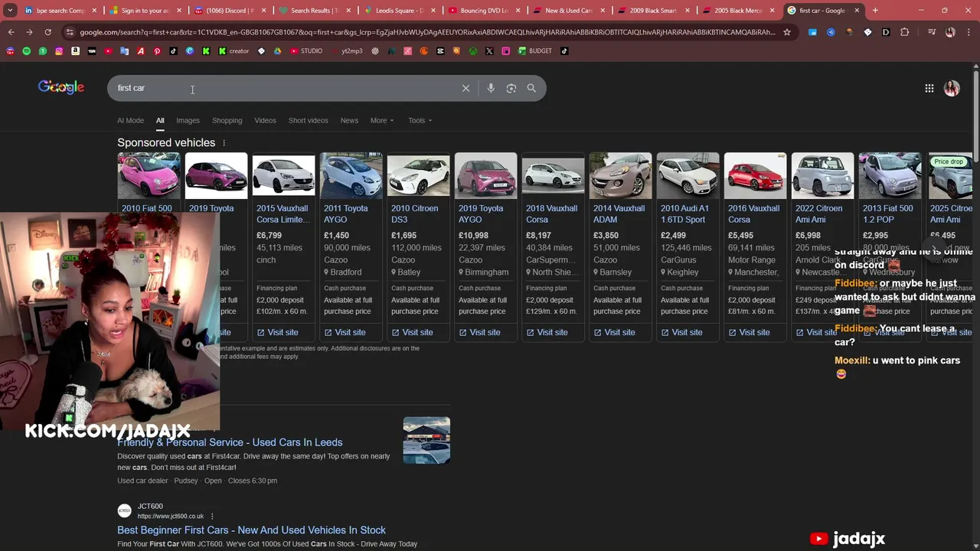Screen dimensions: 980x551
Task: Open the Extensions puzzle-piece menu
Action: 904,32
